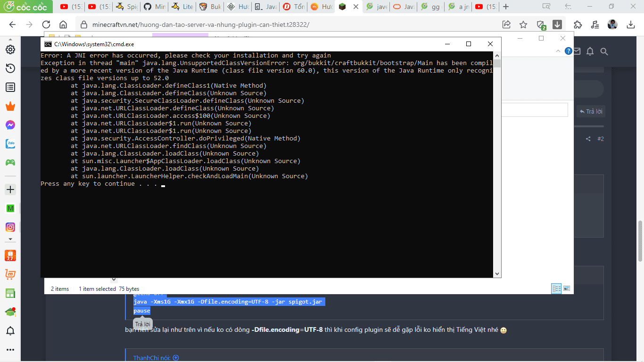Switch to the Bukkit browser tab

[210, 7]
